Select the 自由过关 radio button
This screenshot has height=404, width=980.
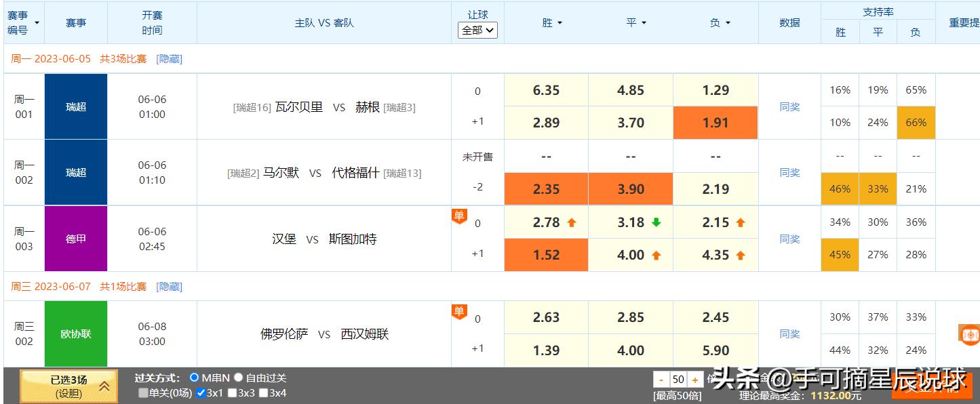coord(238,379)
